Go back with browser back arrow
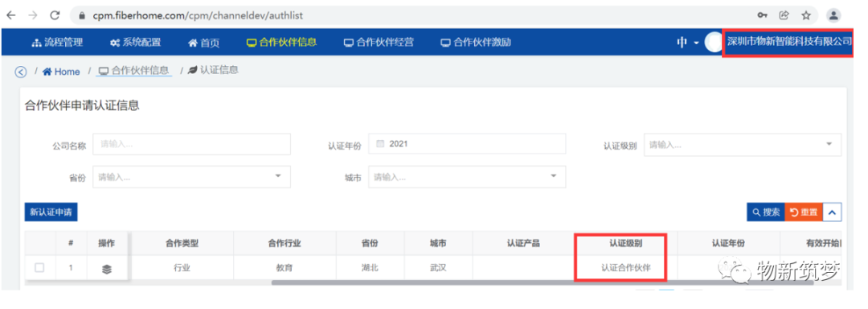868x309 pixels. coord(11,15)
